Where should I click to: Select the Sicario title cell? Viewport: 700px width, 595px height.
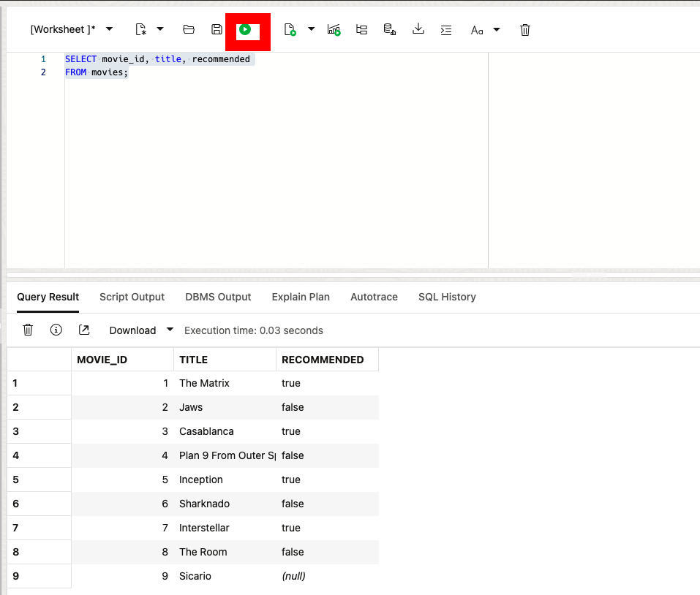pyautogui.click(x=195, y=576)
